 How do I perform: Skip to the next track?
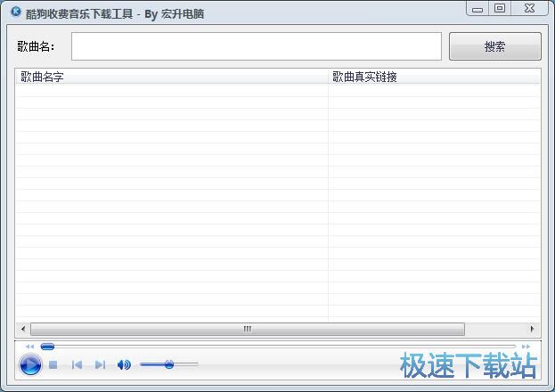point(100,364)
